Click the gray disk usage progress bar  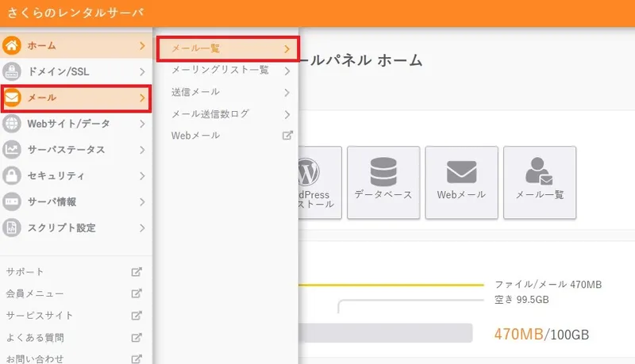pos(386,333)
